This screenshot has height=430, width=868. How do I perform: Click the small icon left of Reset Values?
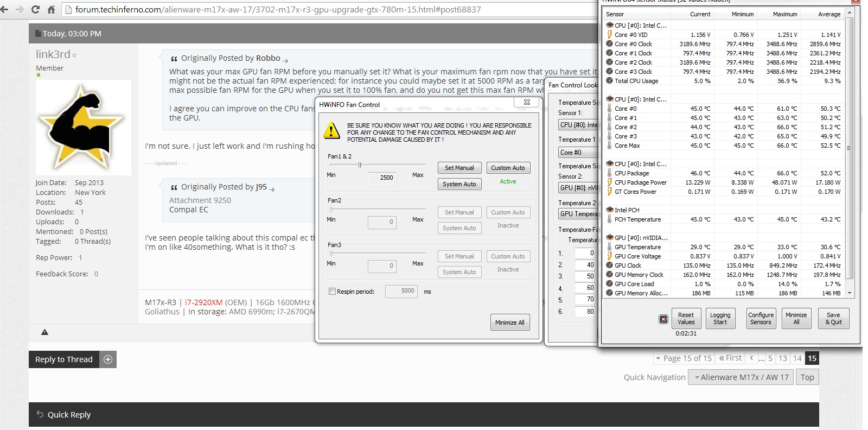click(663, 319)
